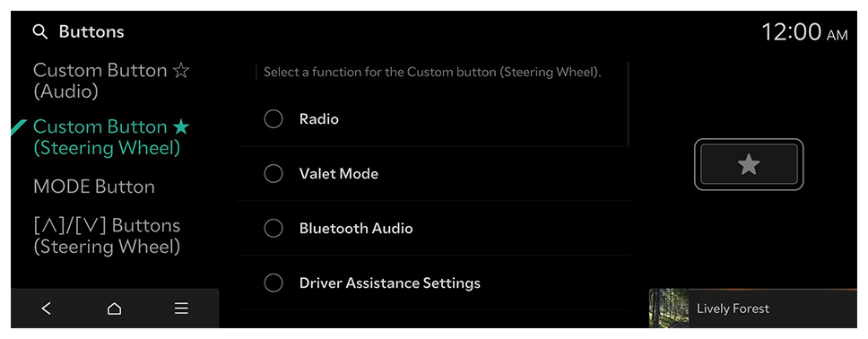
Task: Open Custom Button (Steering Wheel) menu item
Action: tap(111, 137)
